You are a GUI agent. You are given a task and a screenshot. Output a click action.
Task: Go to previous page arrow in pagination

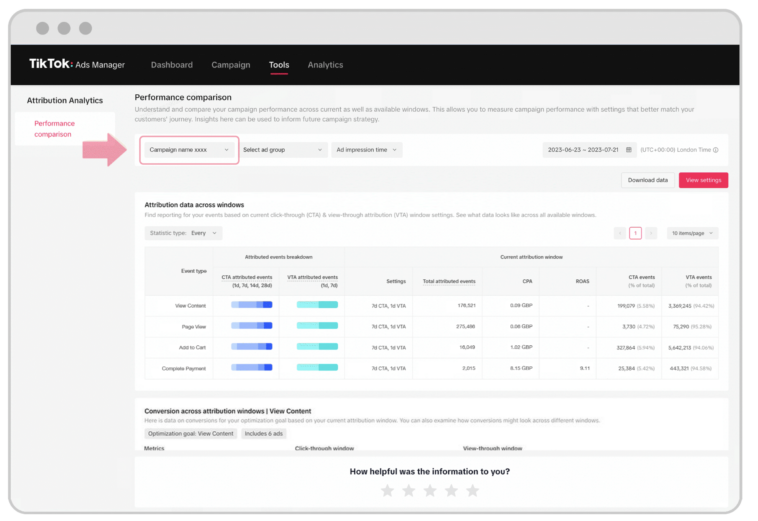(x=620, y=233)
